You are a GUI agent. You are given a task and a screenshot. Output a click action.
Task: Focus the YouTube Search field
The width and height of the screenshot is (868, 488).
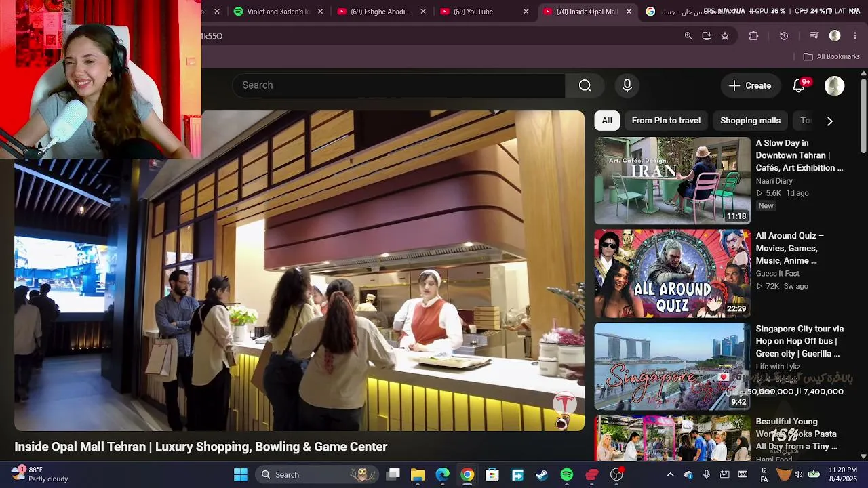point(399,85)
